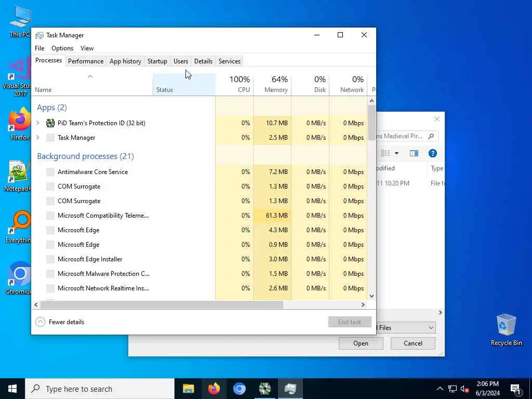Open the view options dropdown in Open dialog
This screenshot has height=399, width=532.
[x=396, y=153]
